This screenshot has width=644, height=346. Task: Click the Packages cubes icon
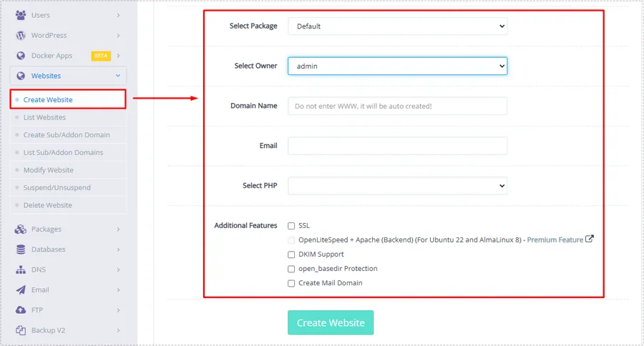tap(20, 229)
